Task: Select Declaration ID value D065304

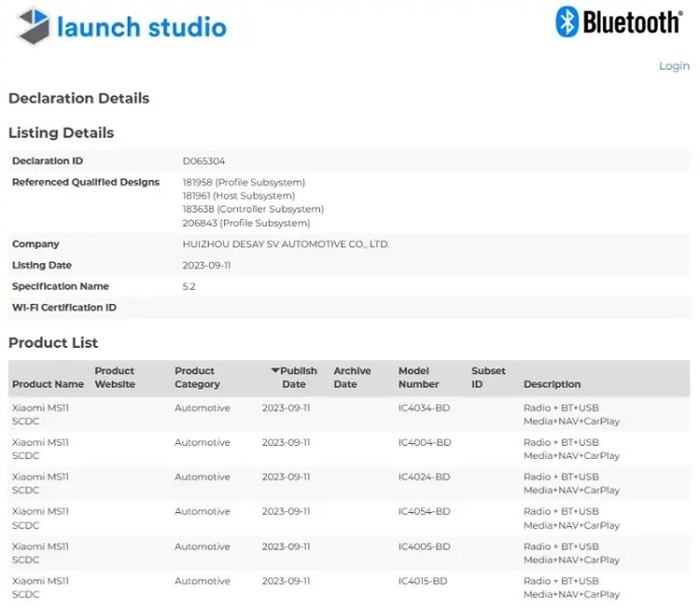Action: click(x=203, y=161)
